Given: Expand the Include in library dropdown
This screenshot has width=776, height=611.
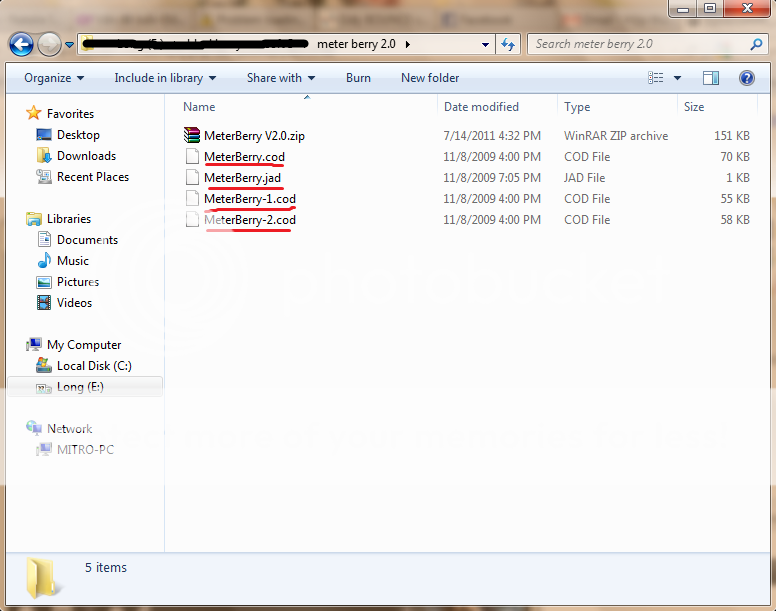Looking at the screenshot, I should 165,78.
